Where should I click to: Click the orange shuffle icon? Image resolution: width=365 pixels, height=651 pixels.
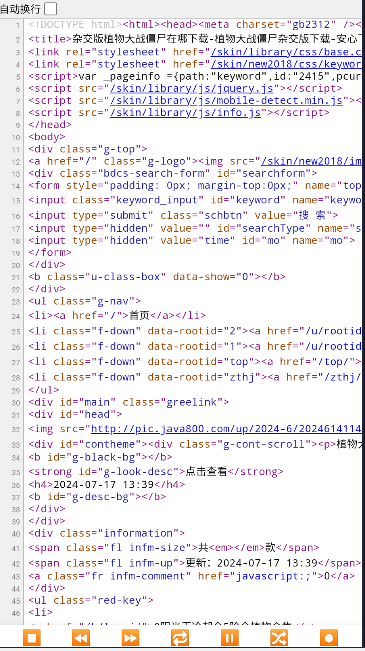click(x=279, y=637)
